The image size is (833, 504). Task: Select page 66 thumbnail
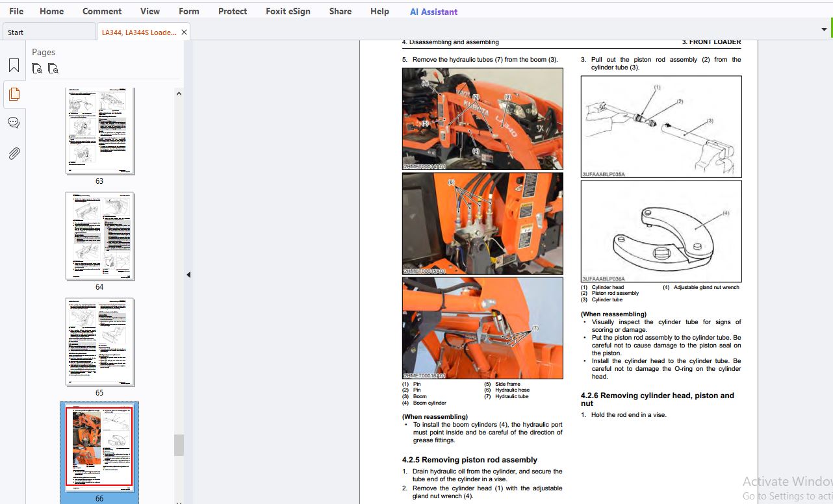[x=99, y=448]
